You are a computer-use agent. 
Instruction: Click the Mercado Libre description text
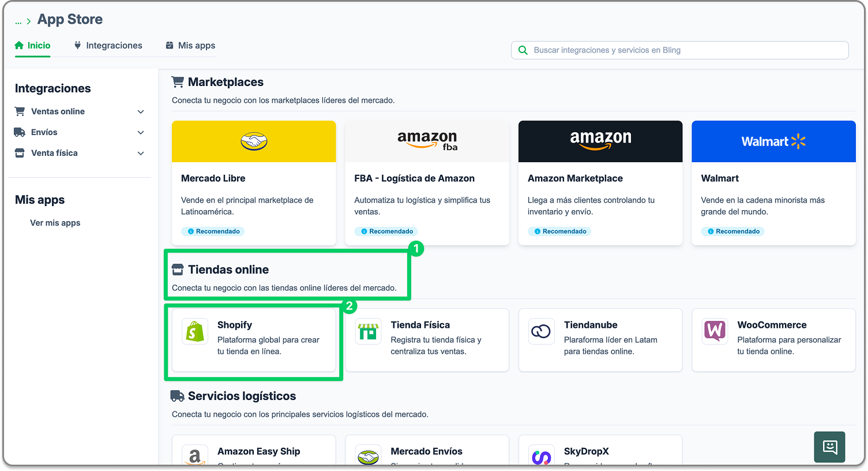(x=247, y=206)
